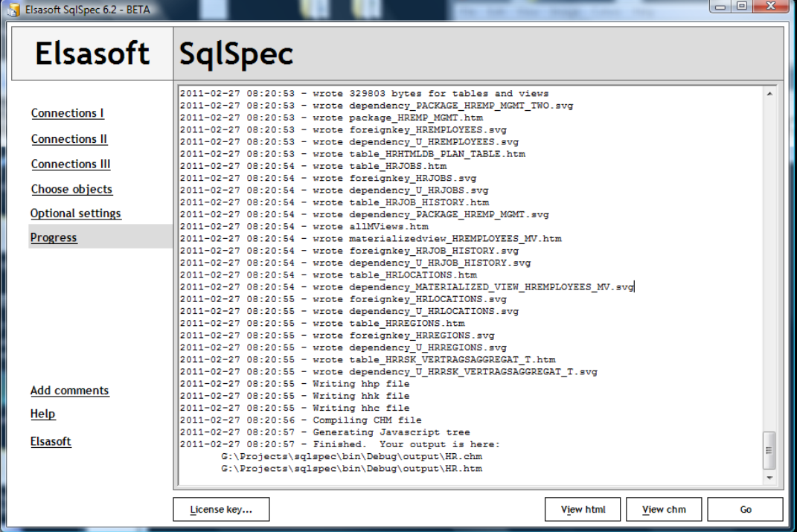Viewport: 797px width, 532px height.
Task: Click the output path ending in HR.htm
Action: tap(352, 469)
